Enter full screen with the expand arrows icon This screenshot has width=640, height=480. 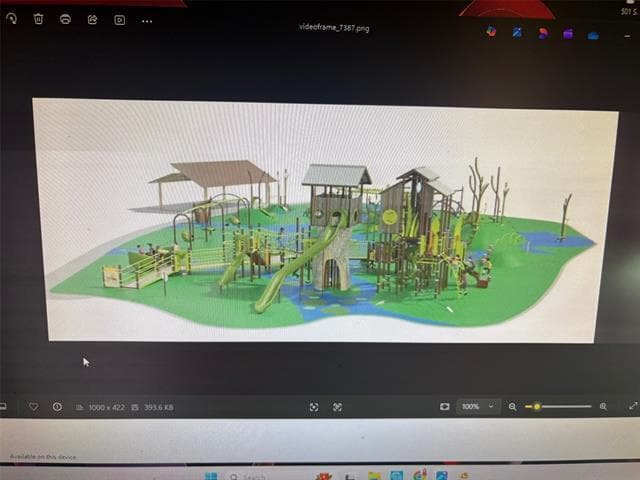point(632,407)
